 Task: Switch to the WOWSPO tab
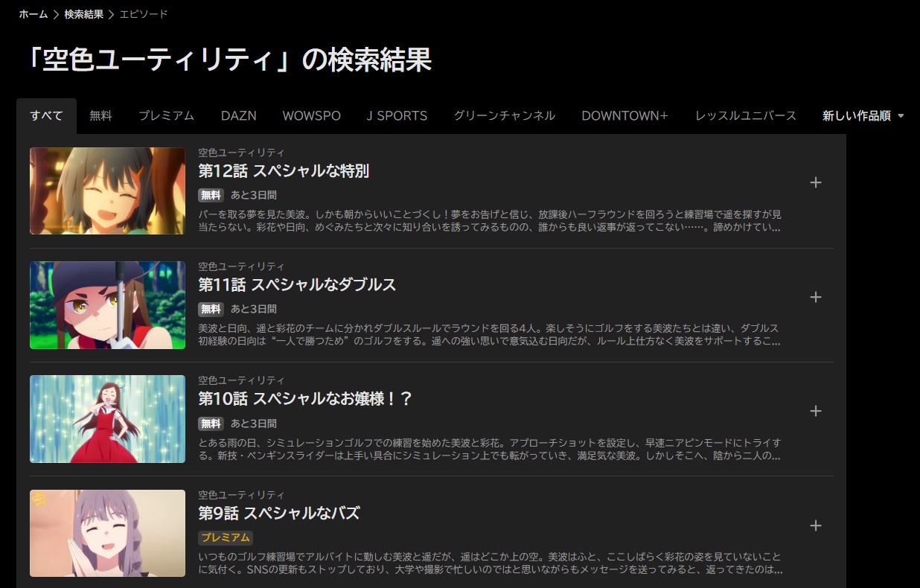tap(311, 116)
